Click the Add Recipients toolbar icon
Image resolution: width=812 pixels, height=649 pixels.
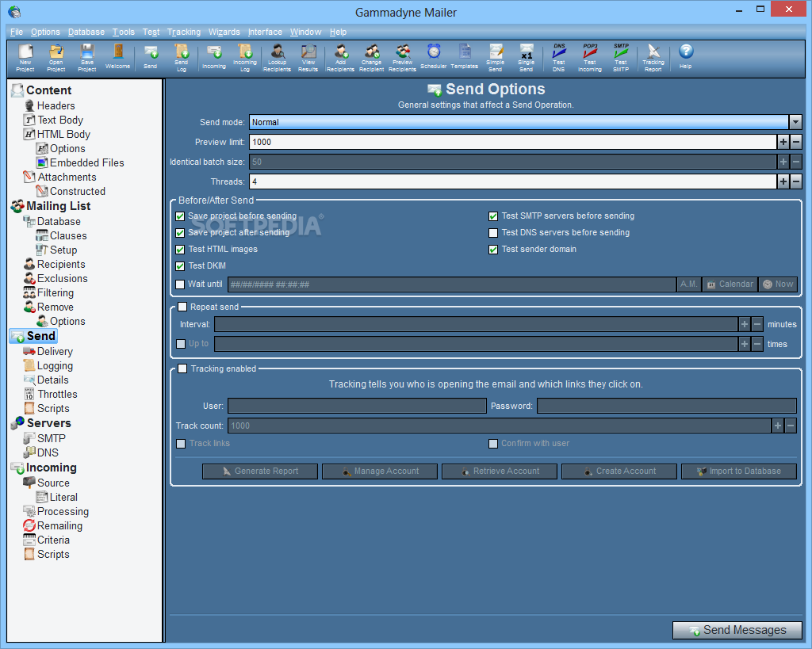coord(340,58)
